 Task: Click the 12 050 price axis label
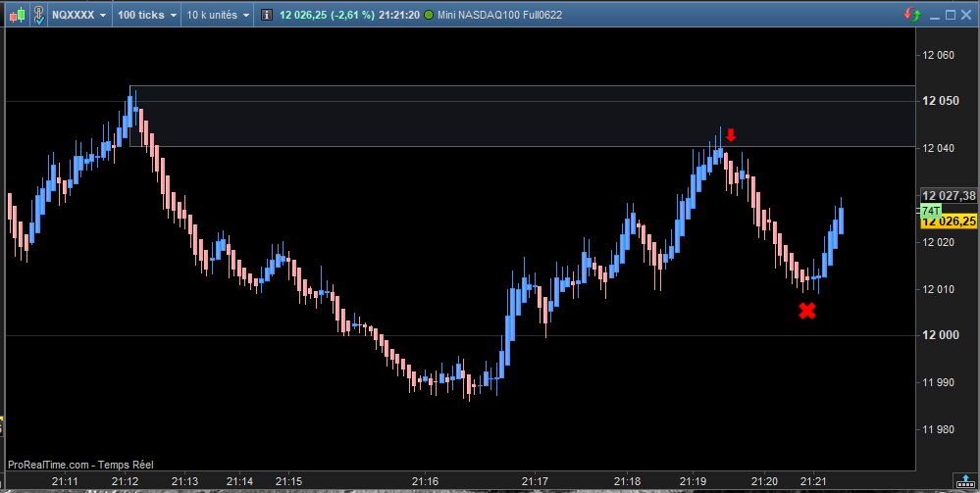coord(940,101)
